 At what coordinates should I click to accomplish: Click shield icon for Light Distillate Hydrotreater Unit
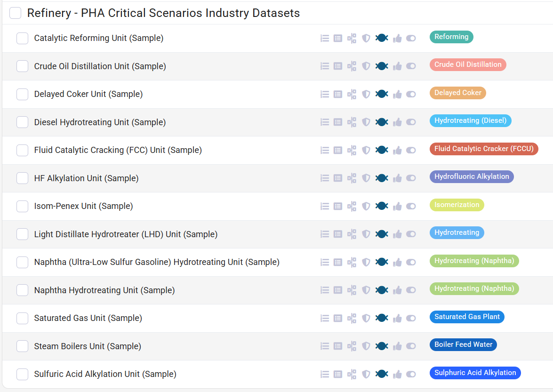(366, 233)
